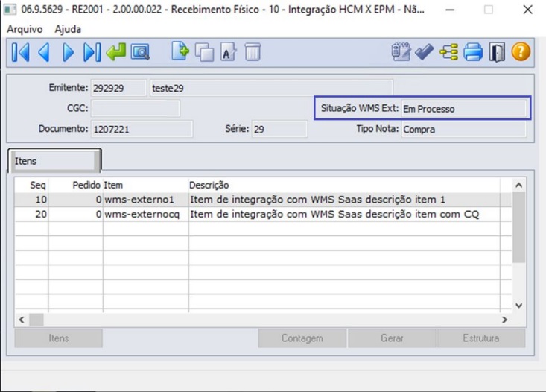This screenshot has height=392, width=546.
Task: Click the Pedido column header
Action: 75,185
